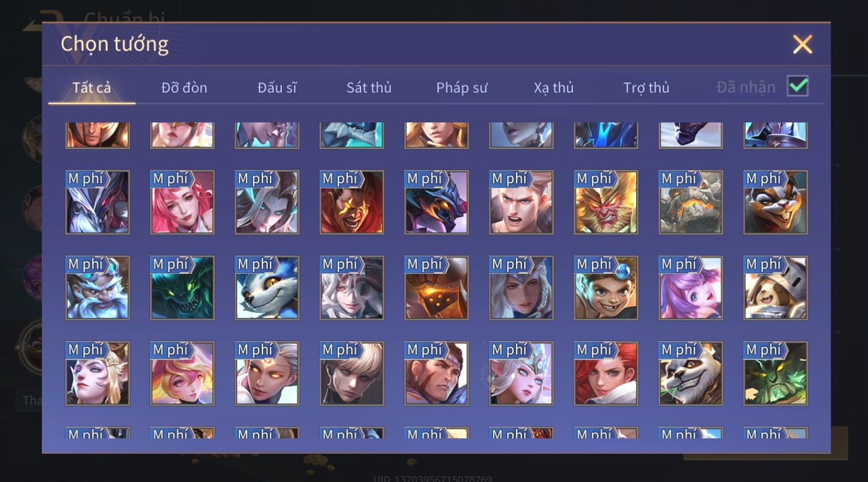Close the Chọn tướng dialog
Image resolution: width=868 pixels, height=482 pixels.
pos(802,44)
